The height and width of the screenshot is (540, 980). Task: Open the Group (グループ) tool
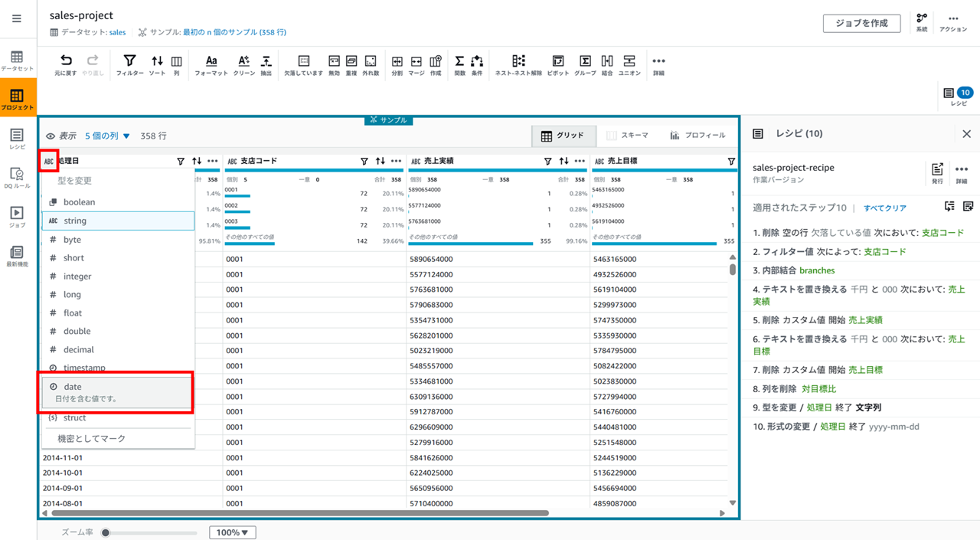[x=585, y=64]
